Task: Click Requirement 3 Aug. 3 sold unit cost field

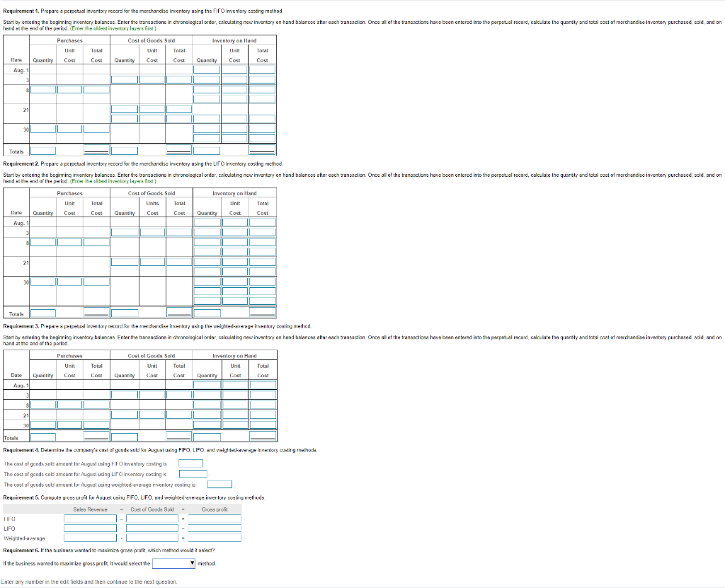Action: point(152,395)
